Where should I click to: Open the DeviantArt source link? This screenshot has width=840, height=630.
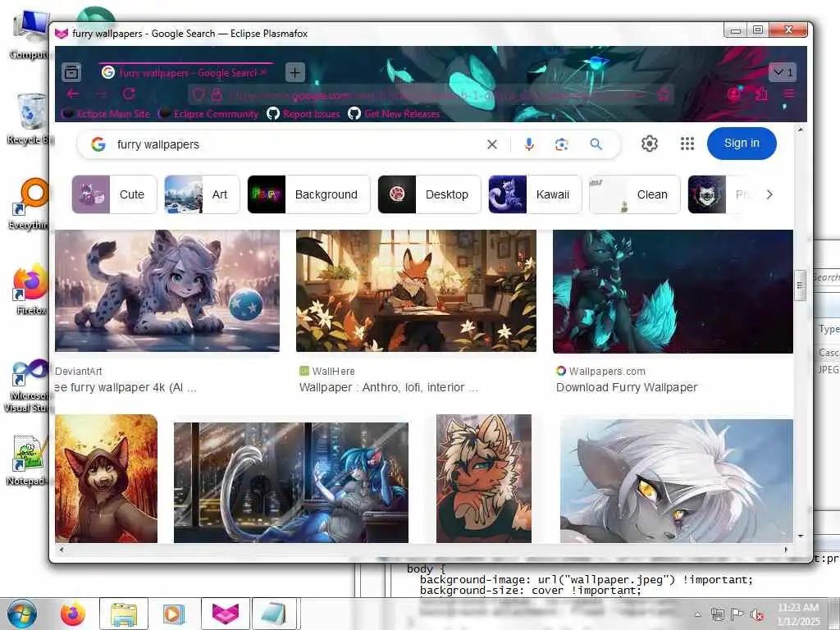(78, 372)
